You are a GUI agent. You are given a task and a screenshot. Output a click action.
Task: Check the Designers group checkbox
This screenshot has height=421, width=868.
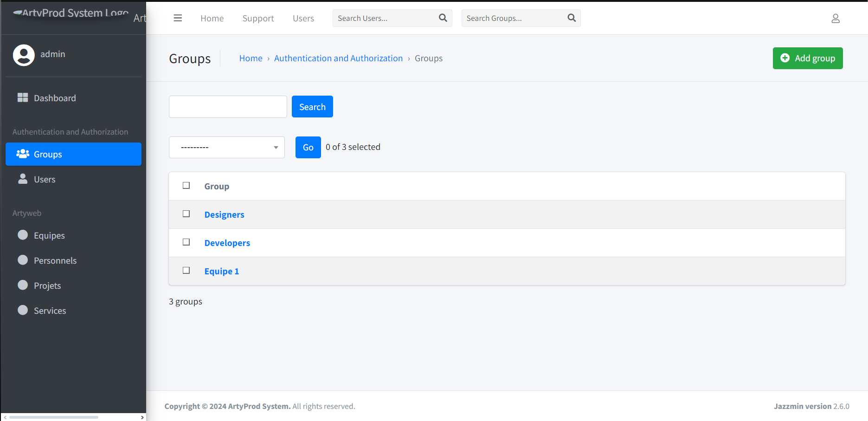pyautogui.click(x=186, y=214)
